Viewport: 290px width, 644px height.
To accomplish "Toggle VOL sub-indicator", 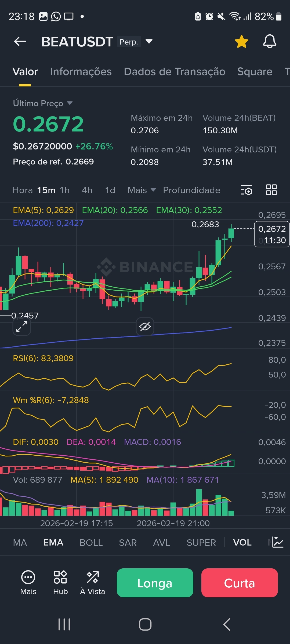I will 242,543.
